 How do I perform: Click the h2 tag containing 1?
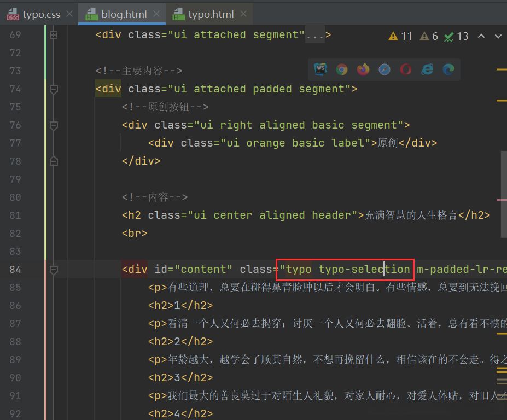180,306
